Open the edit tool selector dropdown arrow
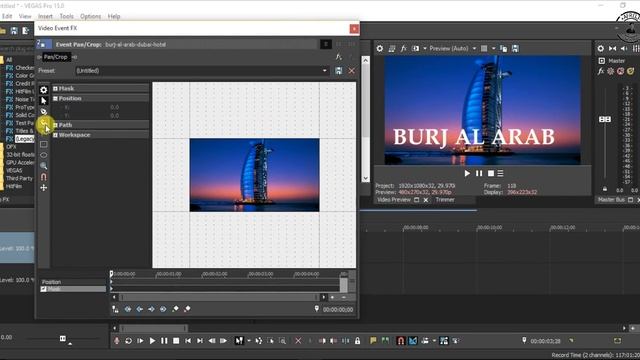The width and height of the screenshot is (640, 360). pyautogui.click(x=249, y=341)
